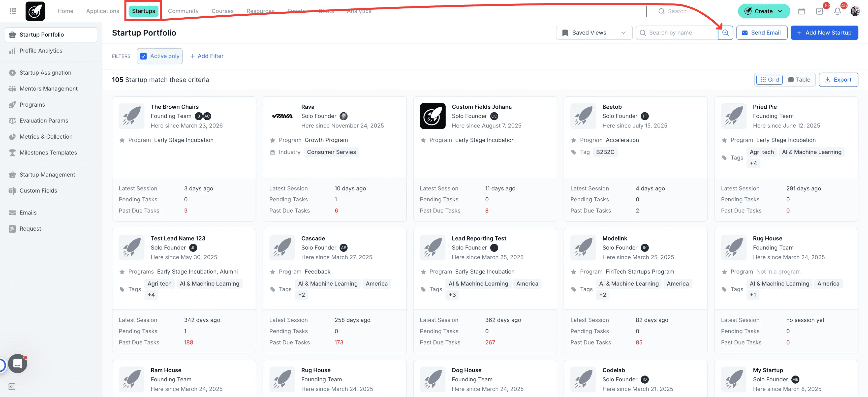The width and height of the screenshot is (868, 397).
Task: Switch to Table view
Action: click(799, 80)
